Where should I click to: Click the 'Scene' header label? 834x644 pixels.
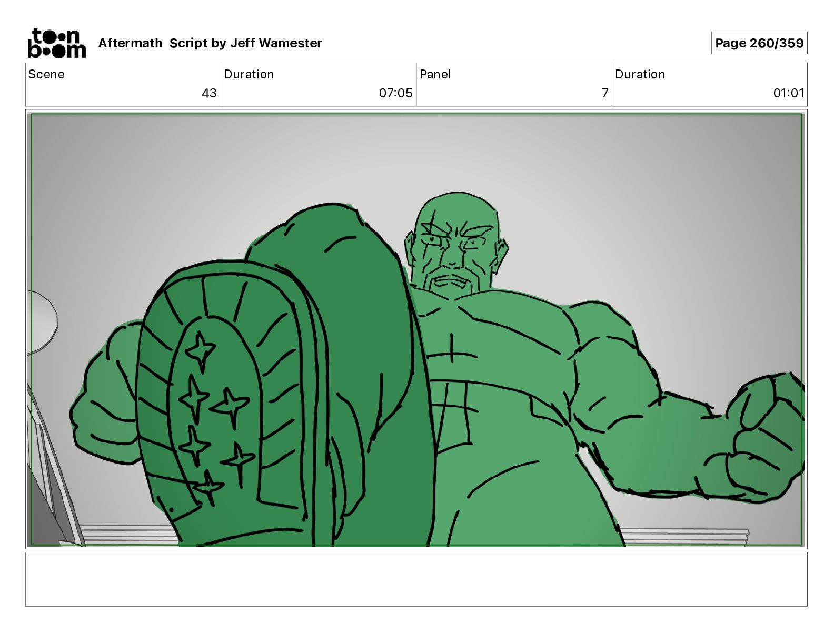click(46, 74)
